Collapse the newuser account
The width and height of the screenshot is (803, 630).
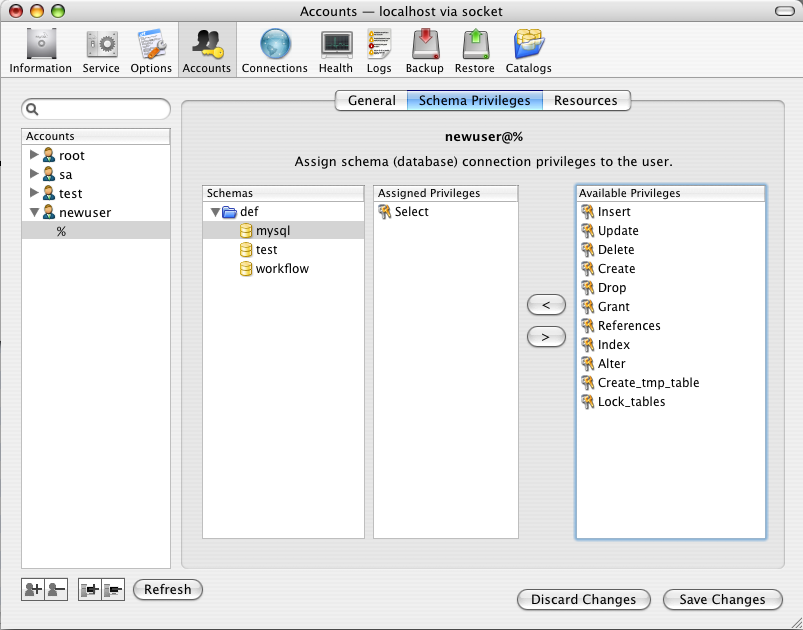(x=34, y=213)
